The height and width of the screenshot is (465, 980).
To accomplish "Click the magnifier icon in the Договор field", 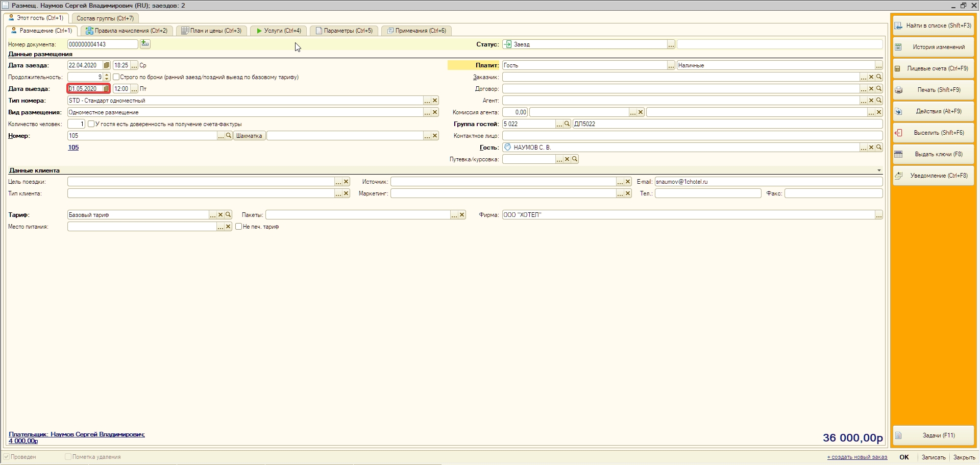I will click(x=879, y=89).
